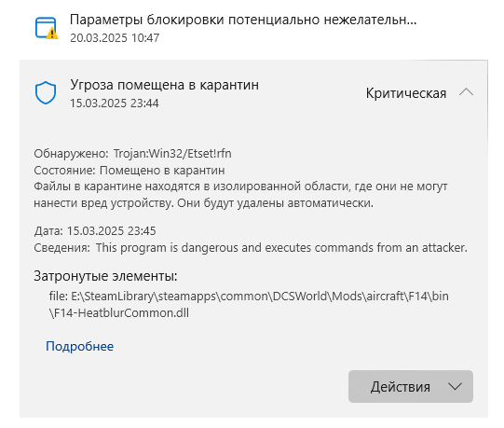504x428 pixels.
Task: Open the potentially unwanted app blocking entry title
Action: (243, 20)
